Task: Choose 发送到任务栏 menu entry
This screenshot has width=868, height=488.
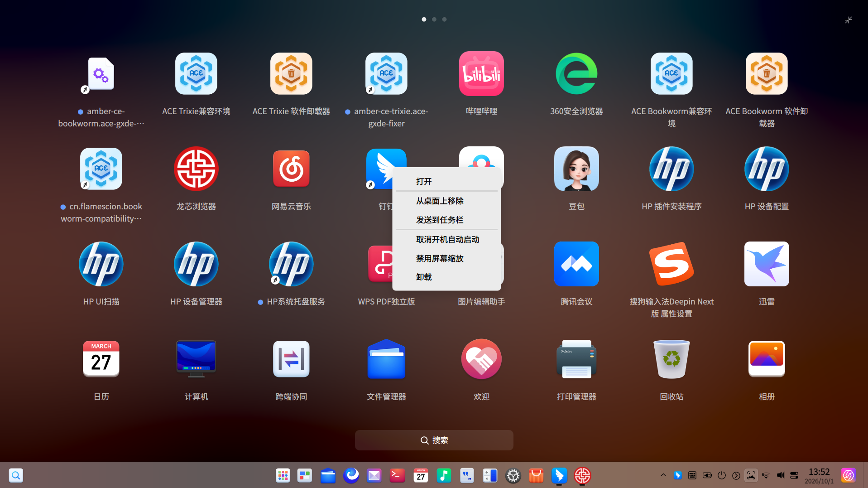Action: pyautogui.click(x=446, y=220)
